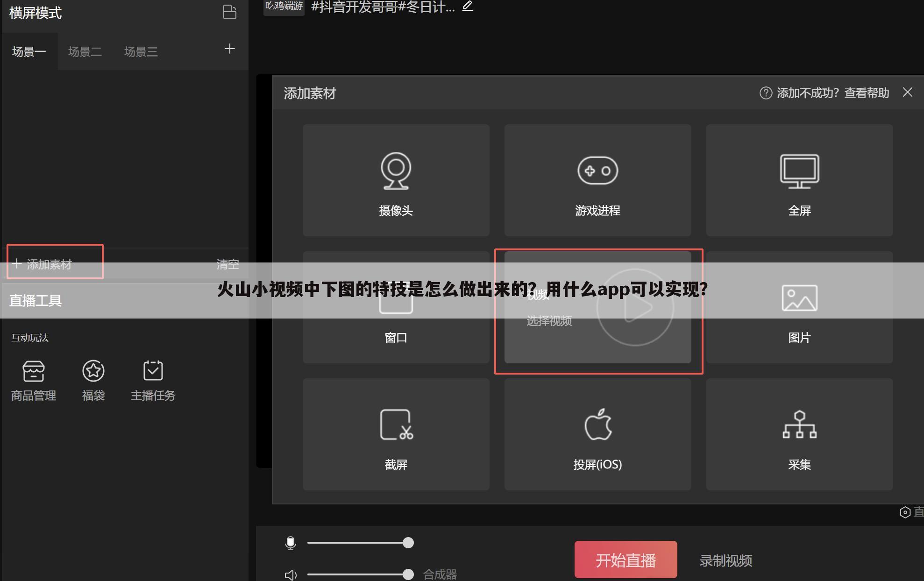
Task: Switch to 场景三 tab
Action: coord(141,51)
